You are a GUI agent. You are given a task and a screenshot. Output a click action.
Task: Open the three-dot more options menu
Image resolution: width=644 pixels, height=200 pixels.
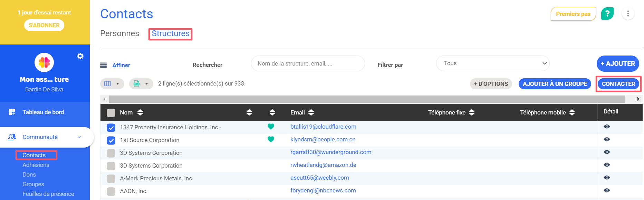(x=628, y=14)
